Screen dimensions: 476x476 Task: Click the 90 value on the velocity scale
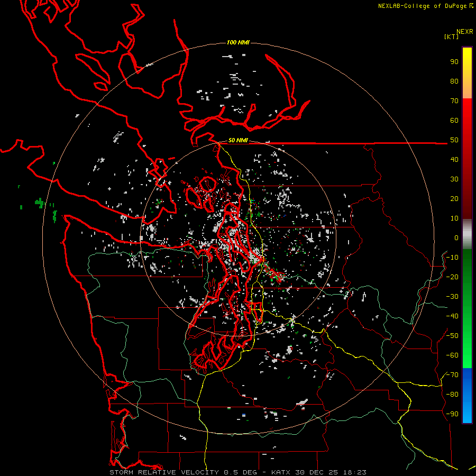(454, 62)
